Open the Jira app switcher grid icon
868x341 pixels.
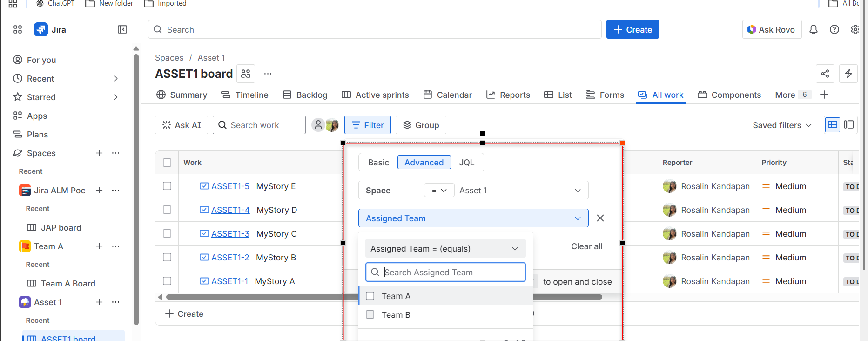[18, 29]
